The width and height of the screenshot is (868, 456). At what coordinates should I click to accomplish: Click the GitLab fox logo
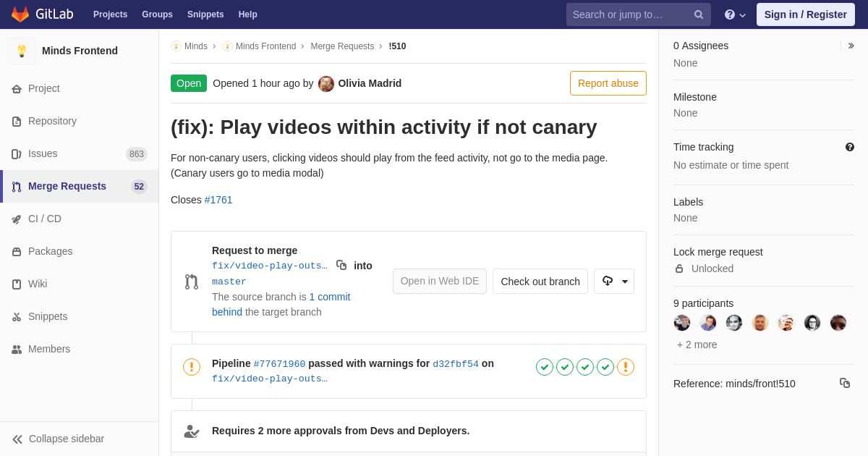[20, 14]
